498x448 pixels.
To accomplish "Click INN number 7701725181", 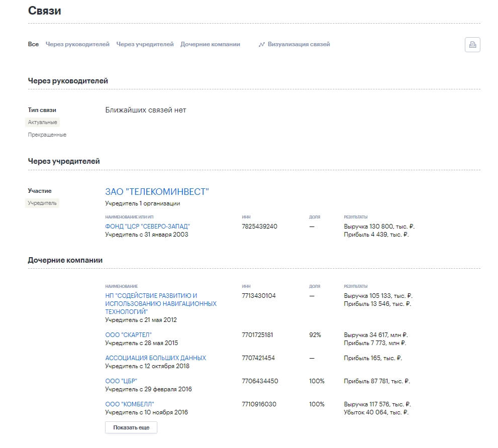I will point(259,335).
